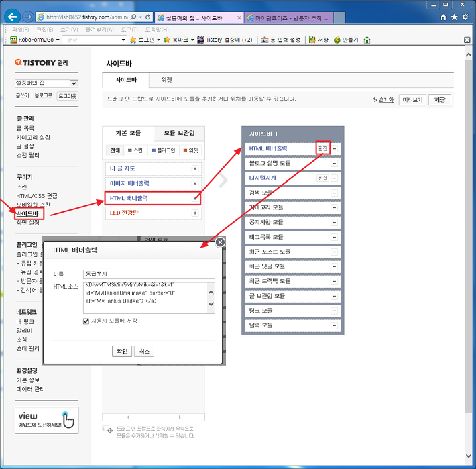Add the 이미지 배너출력 module with plus
The image size is (476, 469).
[195, 183]
